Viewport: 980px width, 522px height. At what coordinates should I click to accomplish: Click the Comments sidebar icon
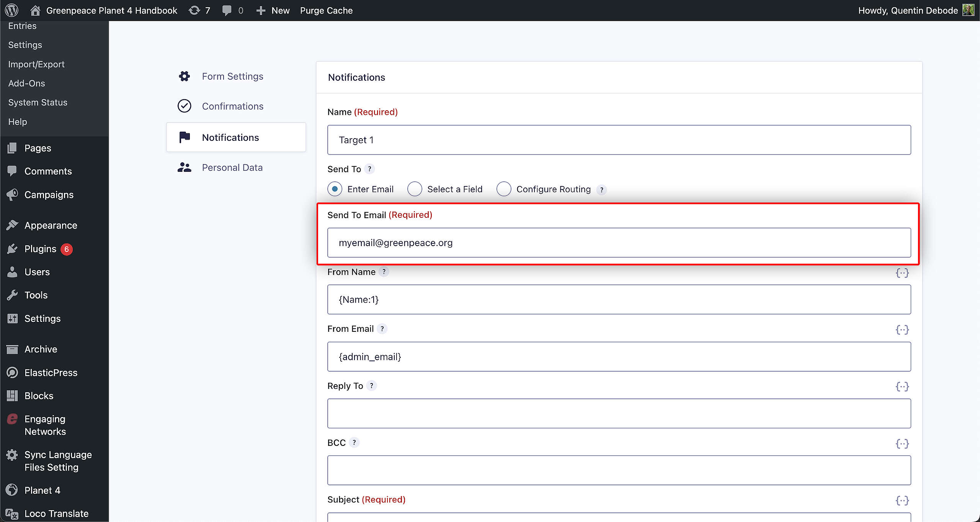tap(12, 171)
